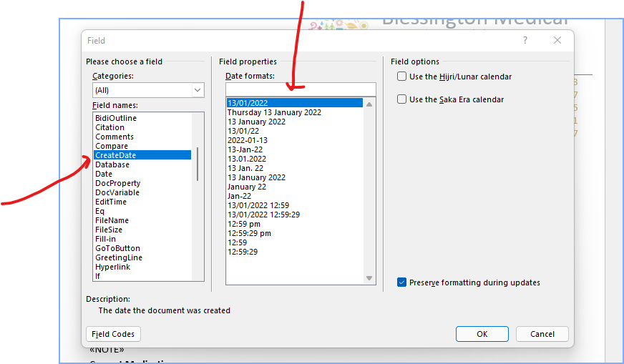Click the Date formats text box
The height and width of the screenshot is (364, 624).
(x=300, y=89)
